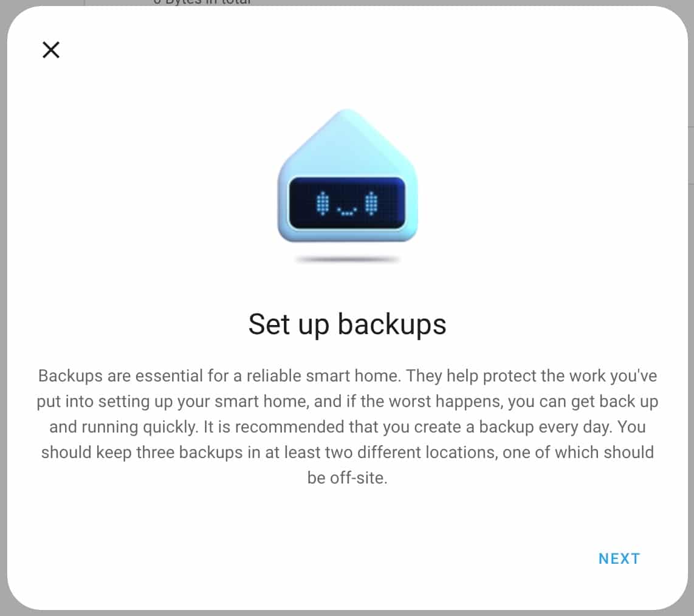The height and width of the screenshot is (616, 694).
Task: Click the mascot's left pixel eye
Action: coord(323,204)
